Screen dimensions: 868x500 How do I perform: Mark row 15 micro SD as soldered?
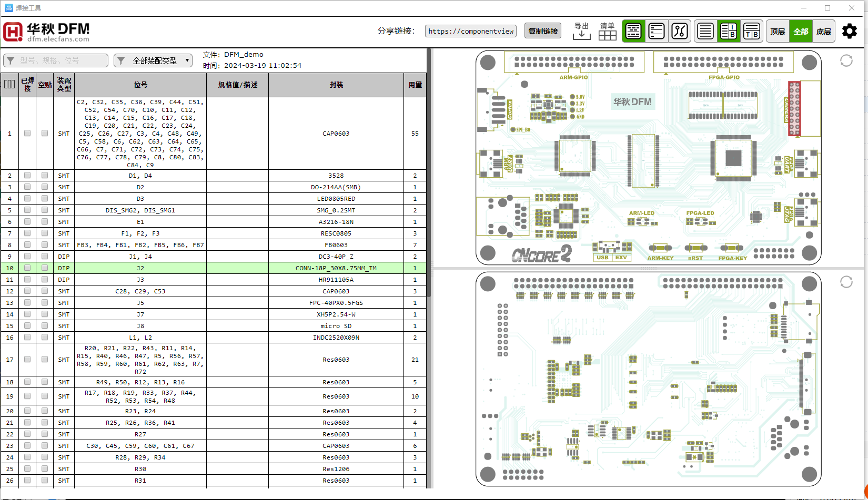(27, 326)
